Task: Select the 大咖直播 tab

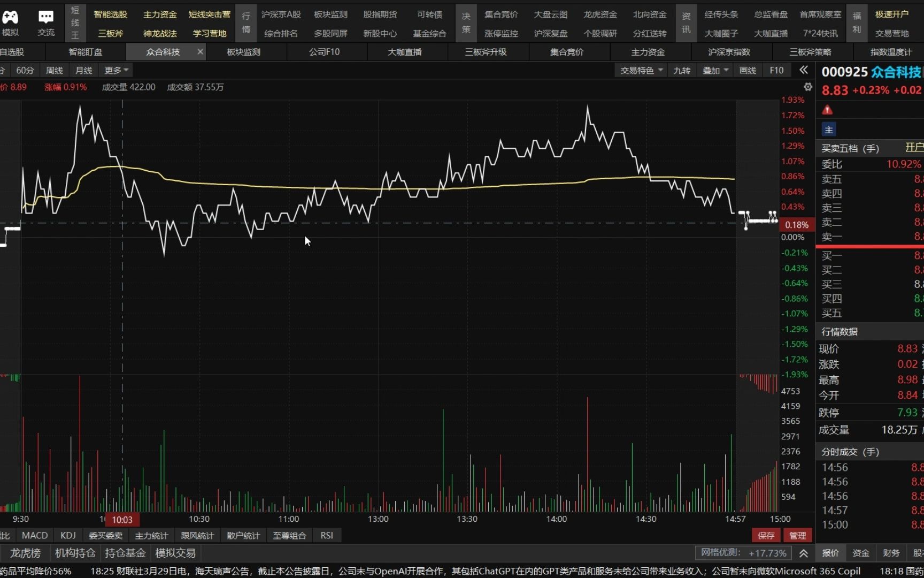Action: pos(405,52)
